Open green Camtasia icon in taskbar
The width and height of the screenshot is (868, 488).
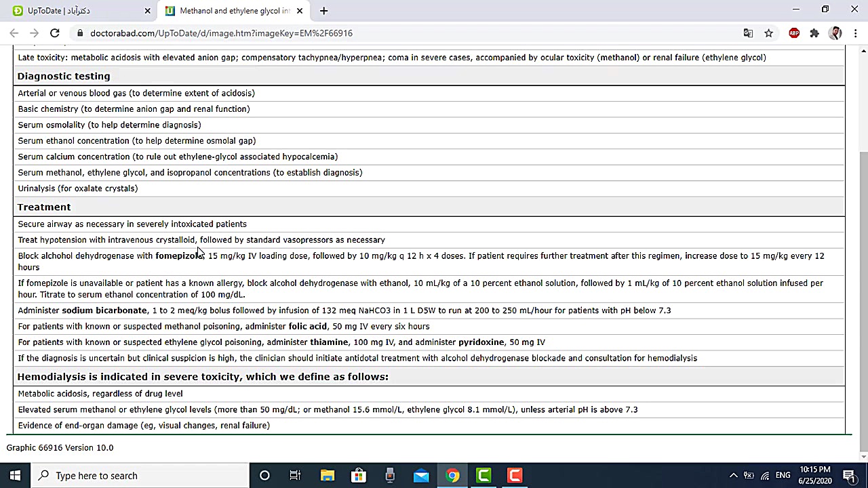pyautogui.click(x=484, y=476)
